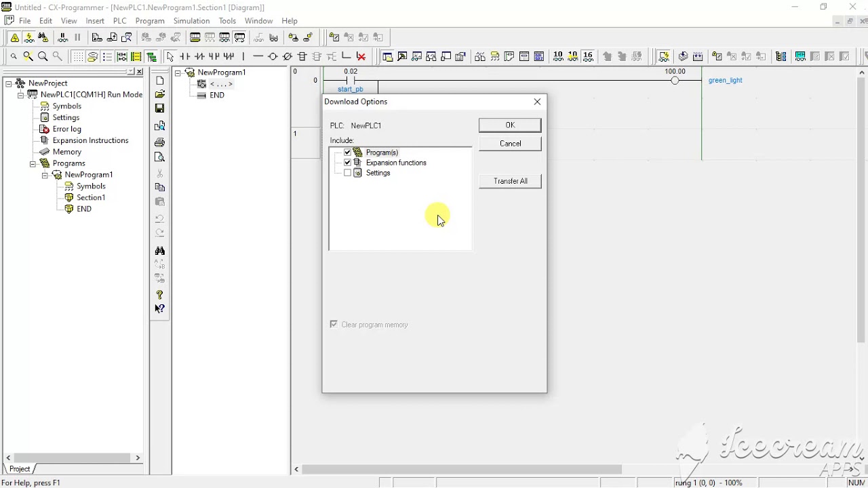Select the New Coil circle tool

tap(273, 57)
